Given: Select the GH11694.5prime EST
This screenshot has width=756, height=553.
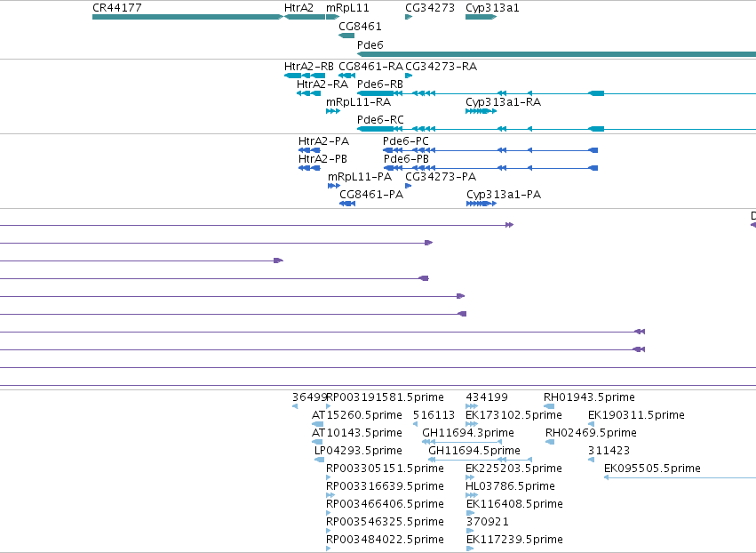Looking at the screenshot, I should point(481,460).
